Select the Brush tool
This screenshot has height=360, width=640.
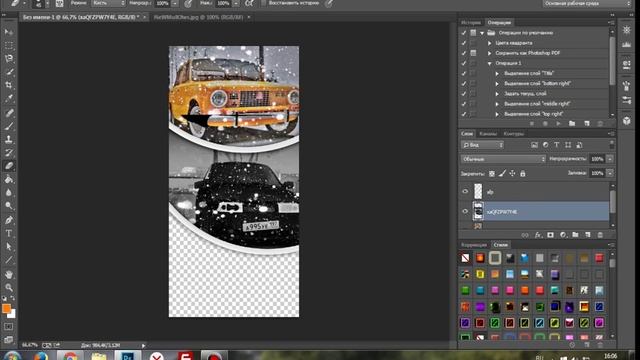coord(9,126)
